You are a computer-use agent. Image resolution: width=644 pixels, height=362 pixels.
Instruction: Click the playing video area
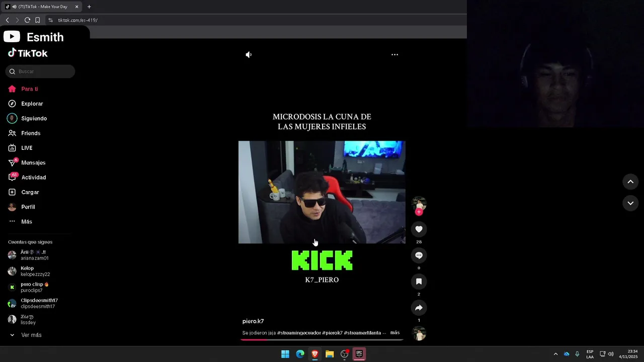[322, 192]
